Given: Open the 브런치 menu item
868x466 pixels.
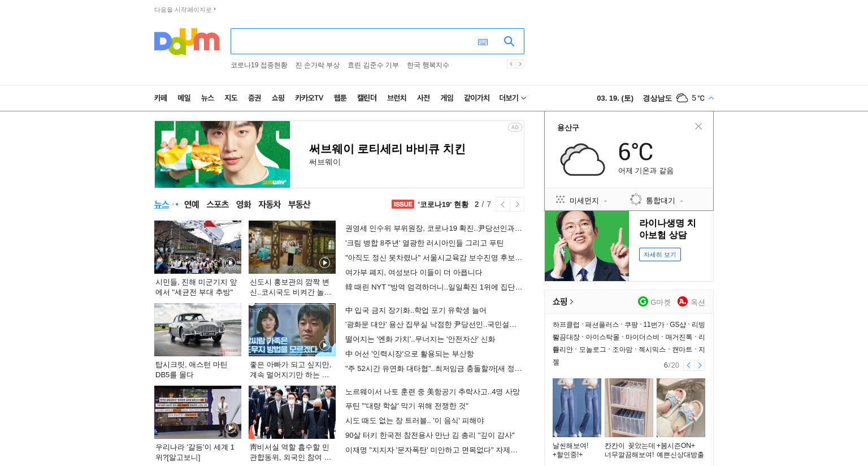Looking at the screenshot, I should [397, 98].
